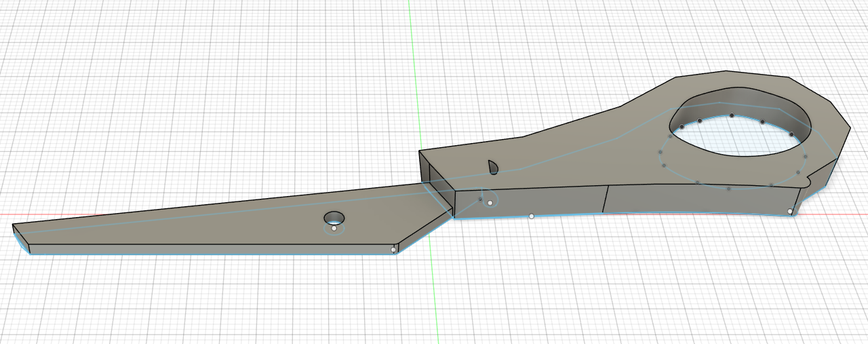Pick the white sketch point at the blade's bottom corner
Viewport: 868px width, 344px height.
393,250
